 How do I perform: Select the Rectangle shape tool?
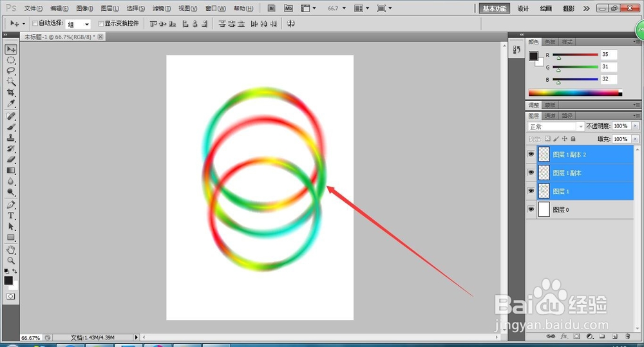(x=11, y=238)
